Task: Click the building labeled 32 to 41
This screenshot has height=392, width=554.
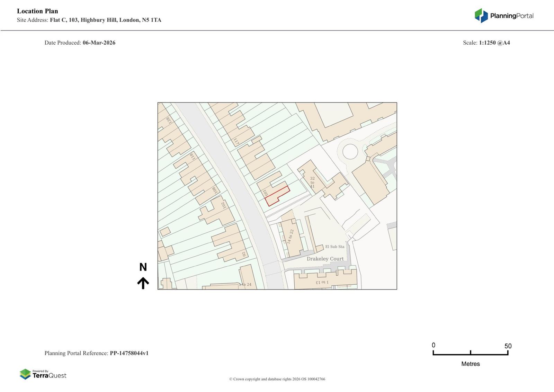Action: [312, 182]
